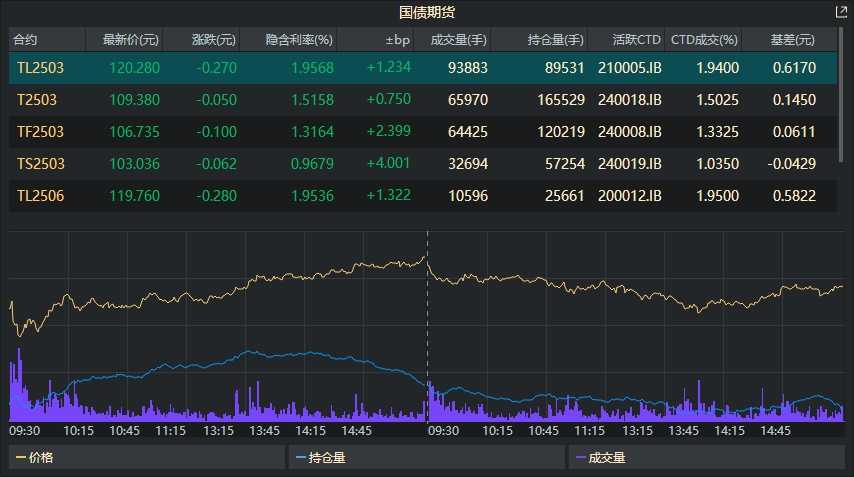Open active CTD bond 210005.IB
The width and height of the screenshot is (854, 477).
pyautogui.click(x=629, y=67)
